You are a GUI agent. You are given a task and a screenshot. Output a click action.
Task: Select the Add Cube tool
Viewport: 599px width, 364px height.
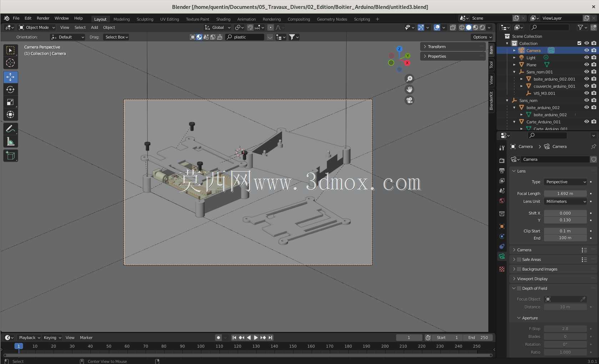click(x=10, y=156)
